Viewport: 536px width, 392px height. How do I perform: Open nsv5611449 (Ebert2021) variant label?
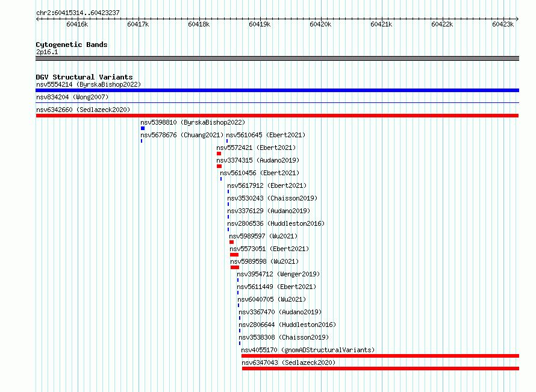click(276, 287)
